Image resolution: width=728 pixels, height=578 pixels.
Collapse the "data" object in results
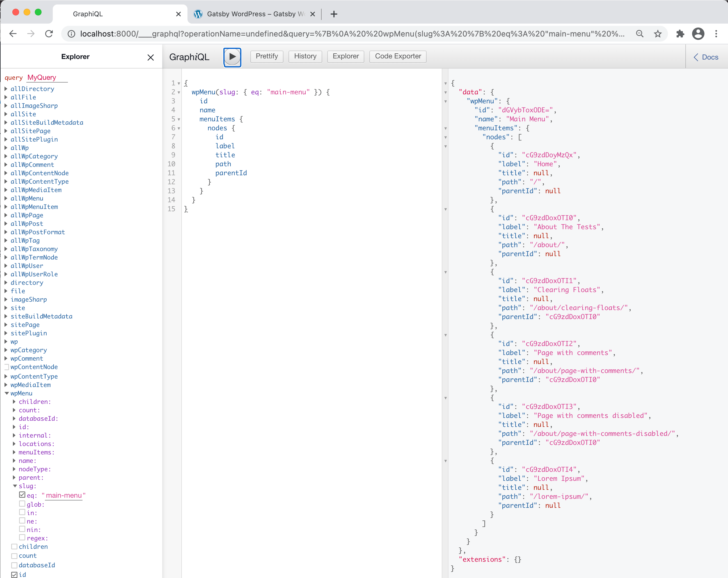[x=445, y=92]
